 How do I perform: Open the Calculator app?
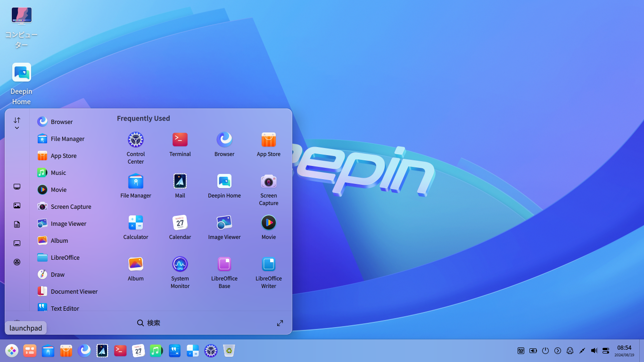[x=135, y=224]
